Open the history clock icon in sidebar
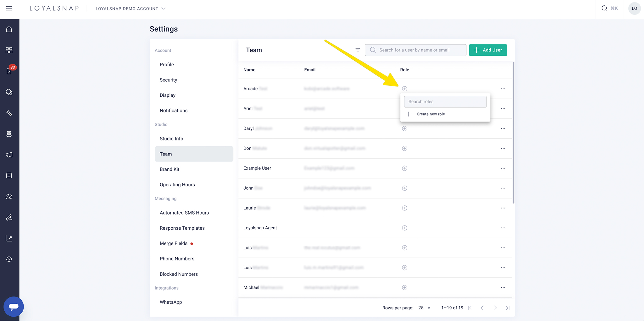The image size is (644, 321). 9,259
